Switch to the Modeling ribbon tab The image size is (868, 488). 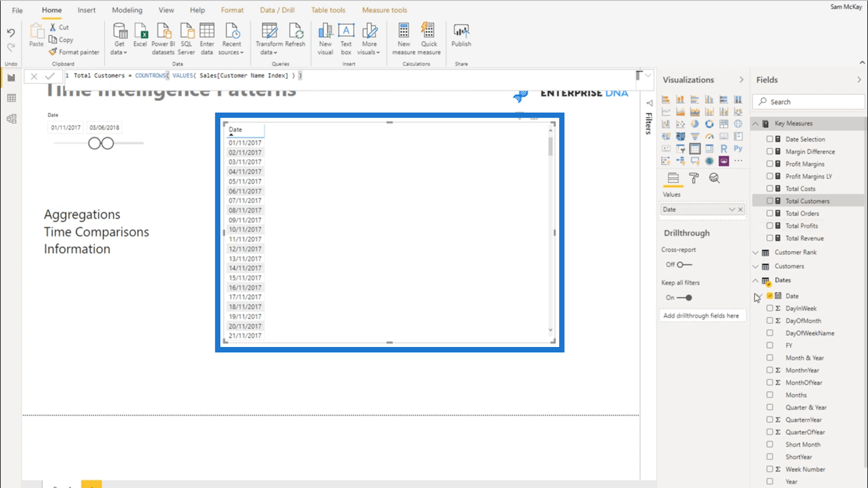127,10
